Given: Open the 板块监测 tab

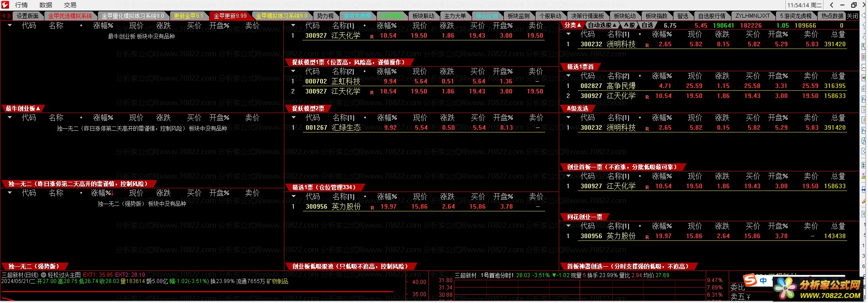Looking at the screenshot, I should 518,16.
